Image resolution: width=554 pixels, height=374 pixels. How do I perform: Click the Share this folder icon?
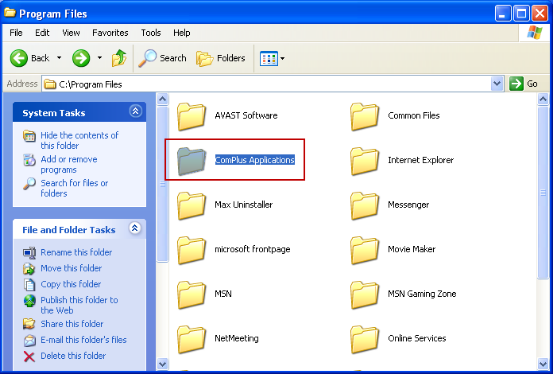click(29, 324)
